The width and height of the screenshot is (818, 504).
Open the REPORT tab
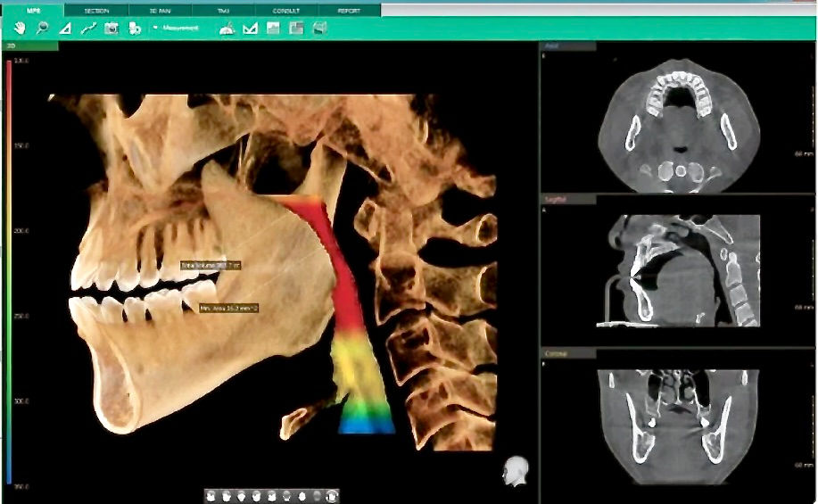(x=349, y=11)
